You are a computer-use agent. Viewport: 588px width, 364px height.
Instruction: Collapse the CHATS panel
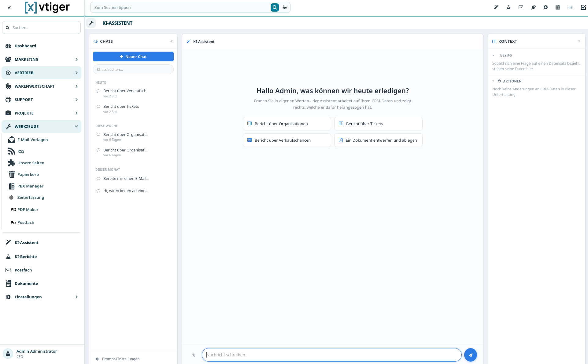click(x=172, y=41)
